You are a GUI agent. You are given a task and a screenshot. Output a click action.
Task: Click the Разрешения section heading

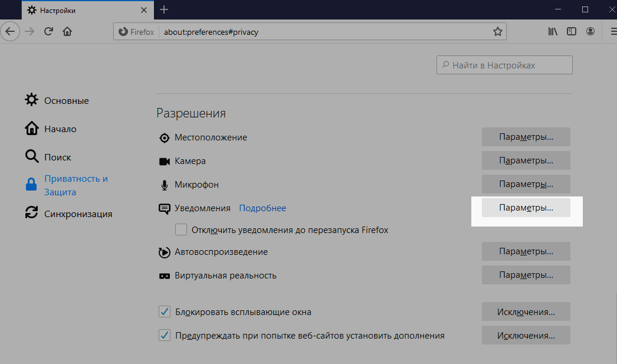click(x=191, y=113)
